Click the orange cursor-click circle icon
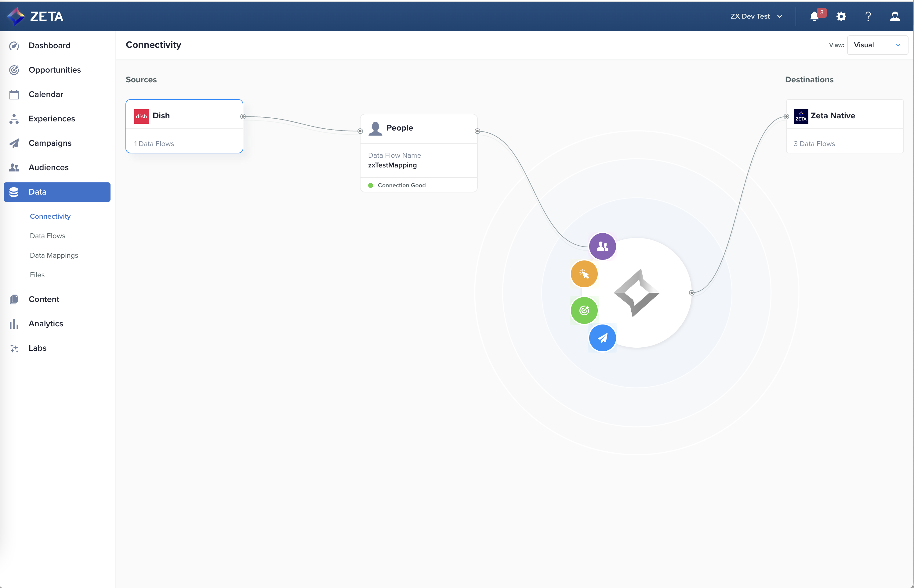 584,274
